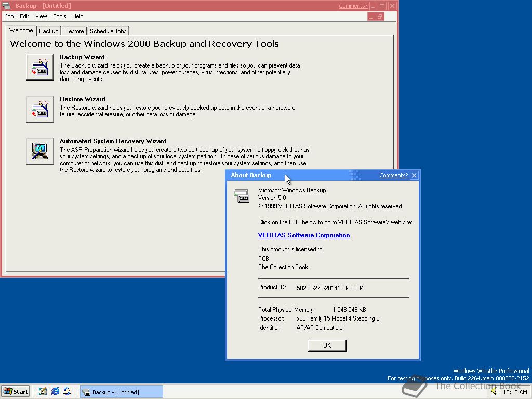Open the third quick launch icon beside Internet Explorer
The width and height of the screenshot is (532, 399).
[67, 392]
